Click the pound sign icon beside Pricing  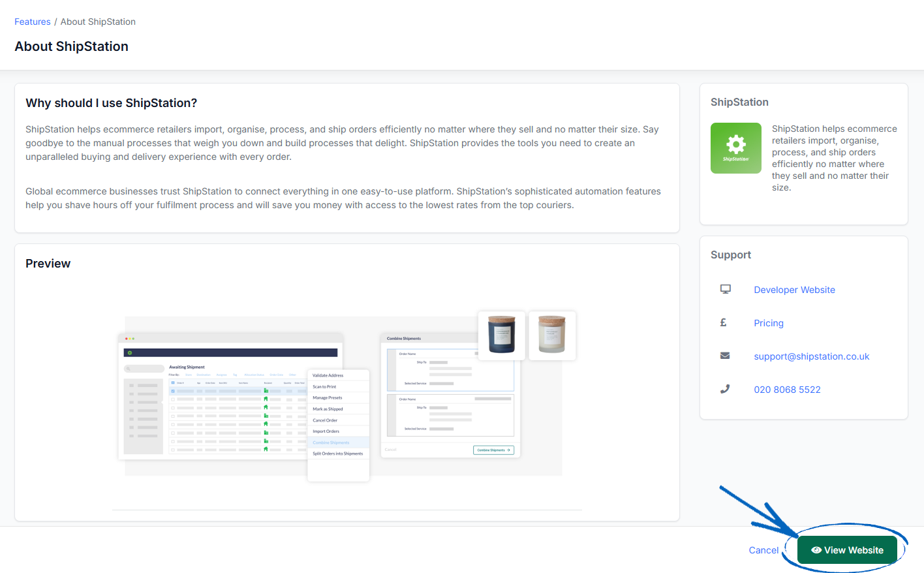[723, 322]
